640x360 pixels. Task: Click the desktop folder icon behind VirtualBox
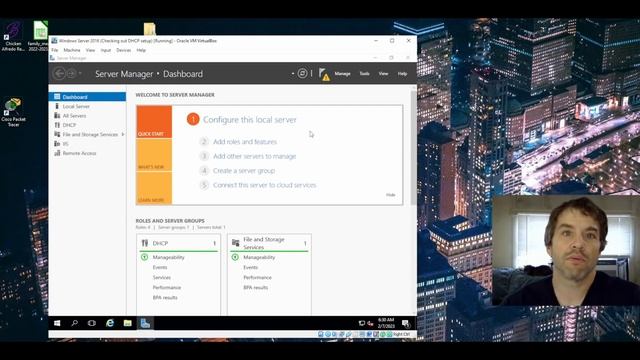pos(150,29)
